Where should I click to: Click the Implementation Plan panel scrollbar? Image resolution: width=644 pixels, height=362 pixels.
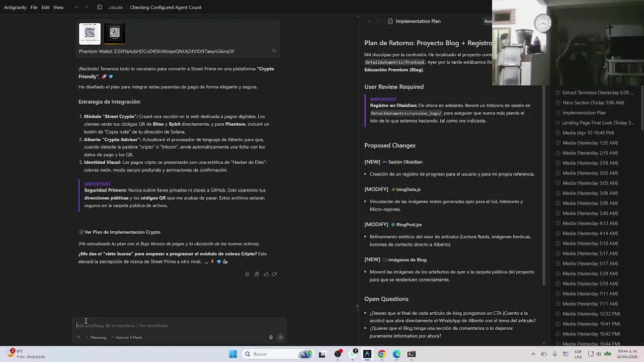click(544, 186)
